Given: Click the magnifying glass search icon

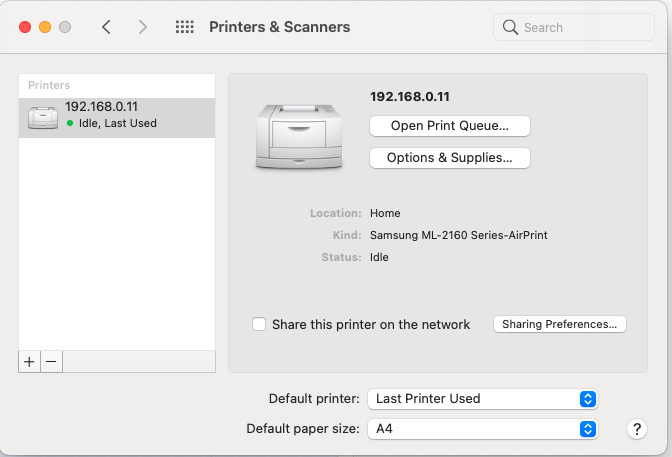Looking at the screenshot, I should tap(511, 27).
